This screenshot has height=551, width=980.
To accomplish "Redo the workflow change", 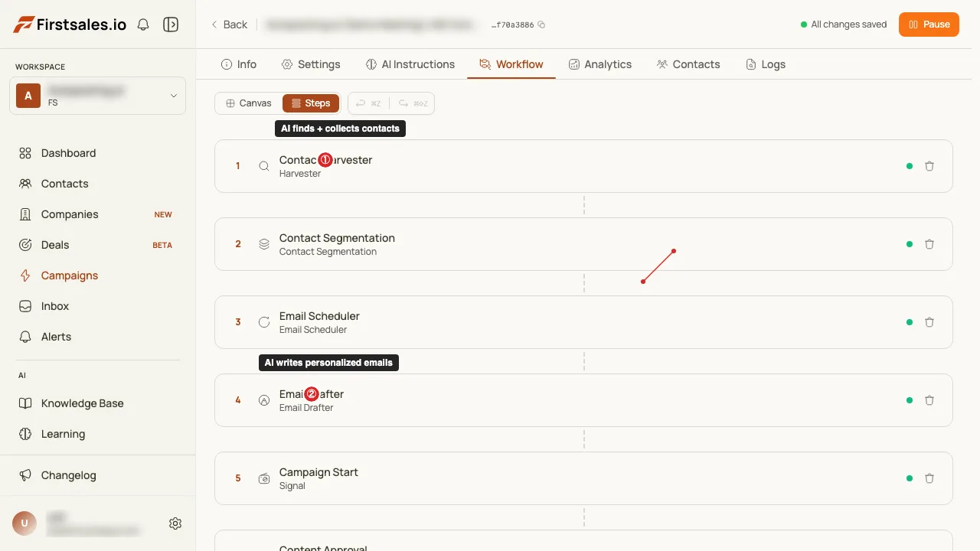I will [413, 103].
